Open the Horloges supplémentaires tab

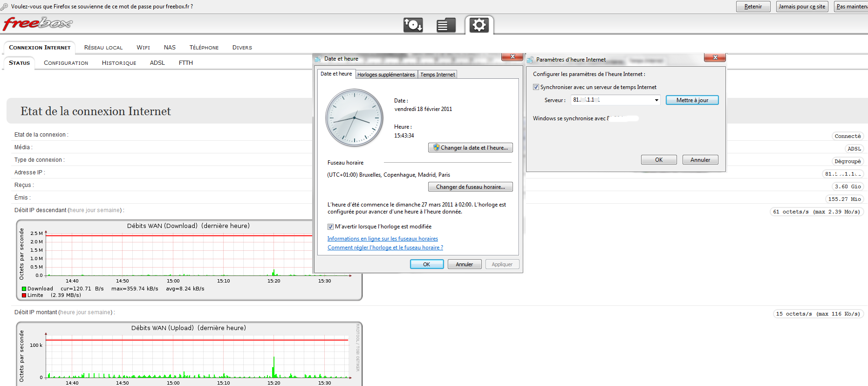pos(386,75)
